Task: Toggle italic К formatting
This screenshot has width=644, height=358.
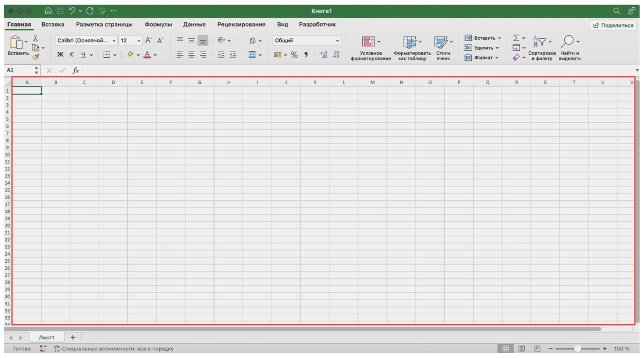Action: tap(71, 55)
